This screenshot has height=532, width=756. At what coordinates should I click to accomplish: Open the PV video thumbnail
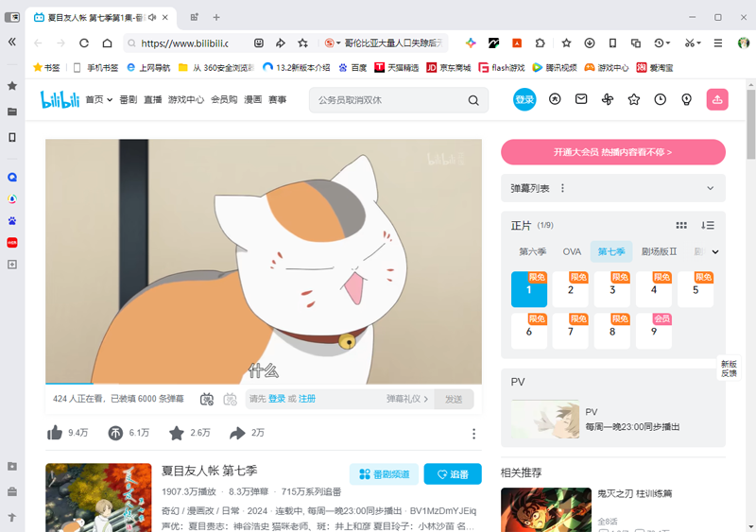545,420
